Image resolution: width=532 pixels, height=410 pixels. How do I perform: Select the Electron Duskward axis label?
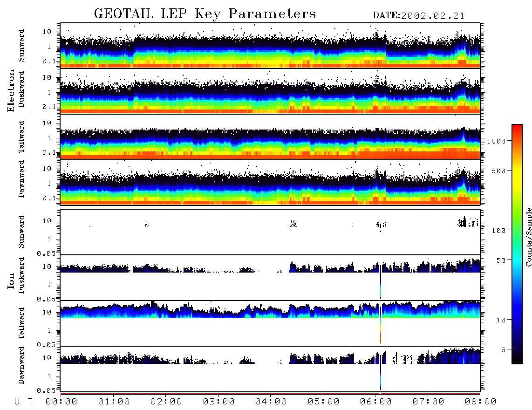pos(21,89)
